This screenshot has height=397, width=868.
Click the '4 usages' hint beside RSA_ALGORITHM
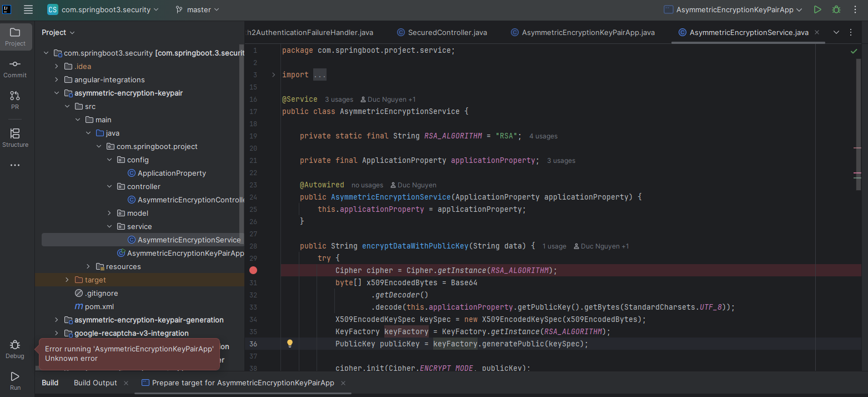tap(543, 136)
